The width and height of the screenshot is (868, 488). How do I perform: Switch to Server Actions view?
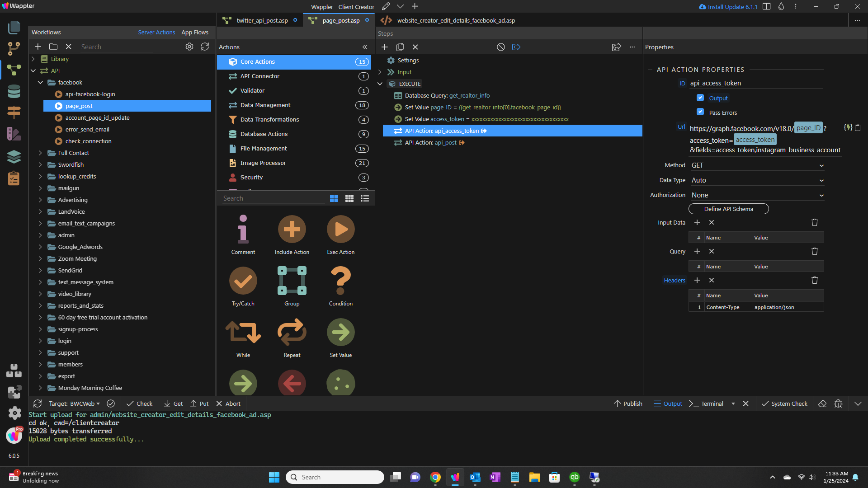pyautogui.click(x=156, y=32)
